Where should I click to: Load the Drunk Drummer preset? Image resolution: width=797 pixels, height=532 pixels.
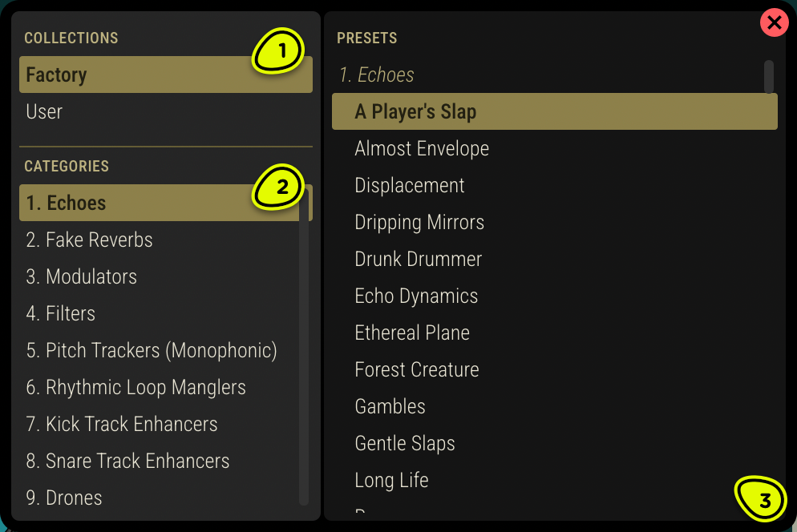pyautogui.click(x=418, y=259)
